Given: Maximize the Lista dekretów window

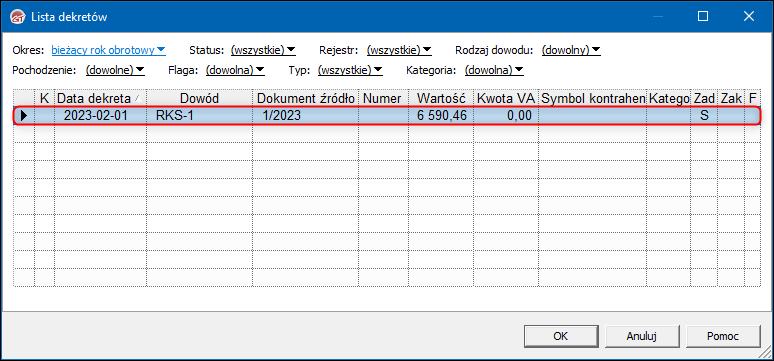Looking at the screenshot, I should pyautogui.click(x=703, y=17).
